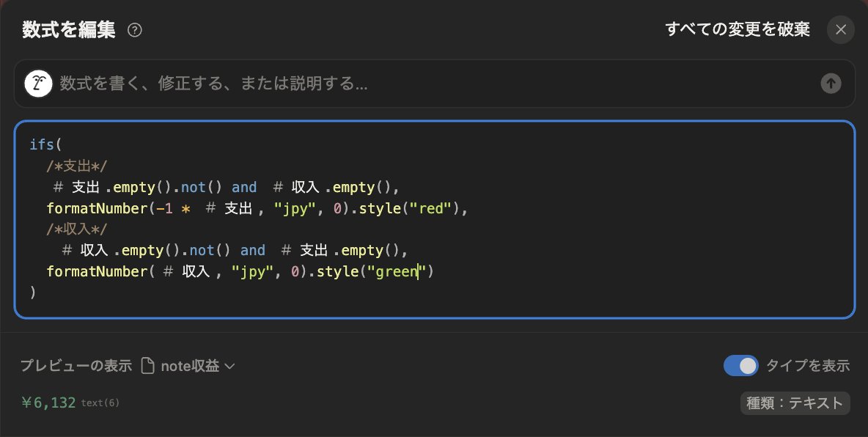Image resolution: width=868 pixels, height=437 pixels.
Task: Click the help question mark icon
Action: [135, 29]
